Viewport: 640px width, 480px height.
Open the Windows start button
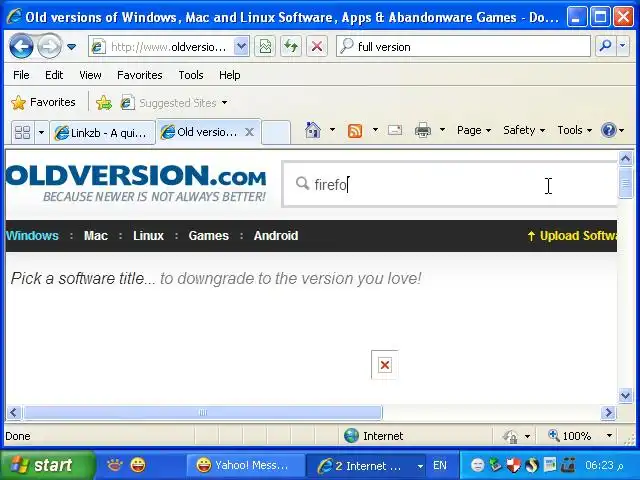[x=47, y=465]
